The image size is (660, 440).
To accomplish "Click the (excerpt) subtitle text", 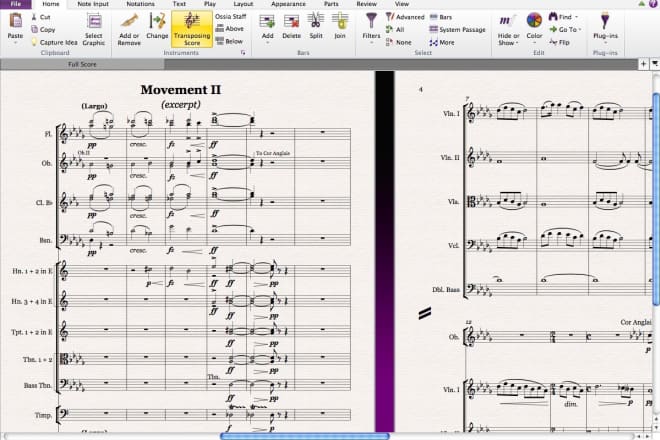I will (181, 104).
